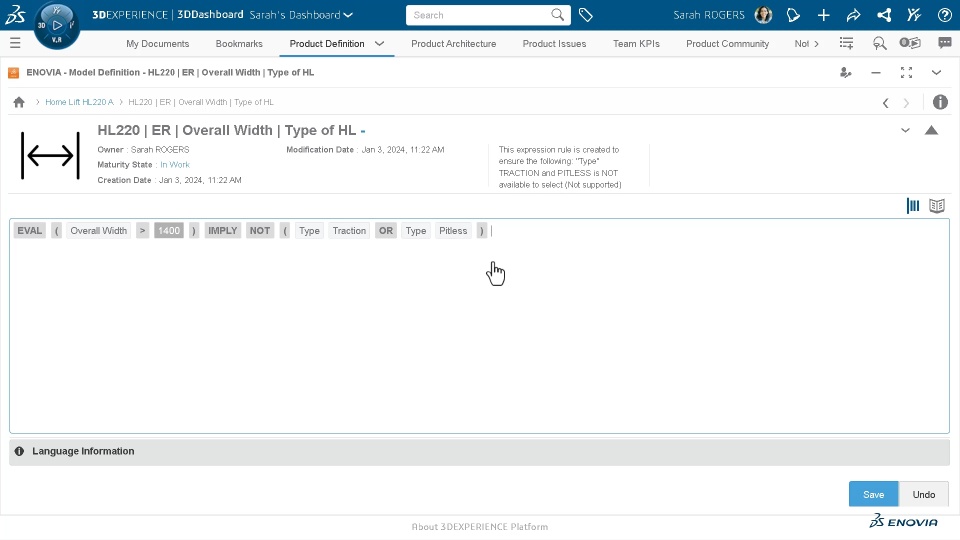Screen dimensions: 960x540
Task: Select the Overall Width token
Action: coord(99,231)
